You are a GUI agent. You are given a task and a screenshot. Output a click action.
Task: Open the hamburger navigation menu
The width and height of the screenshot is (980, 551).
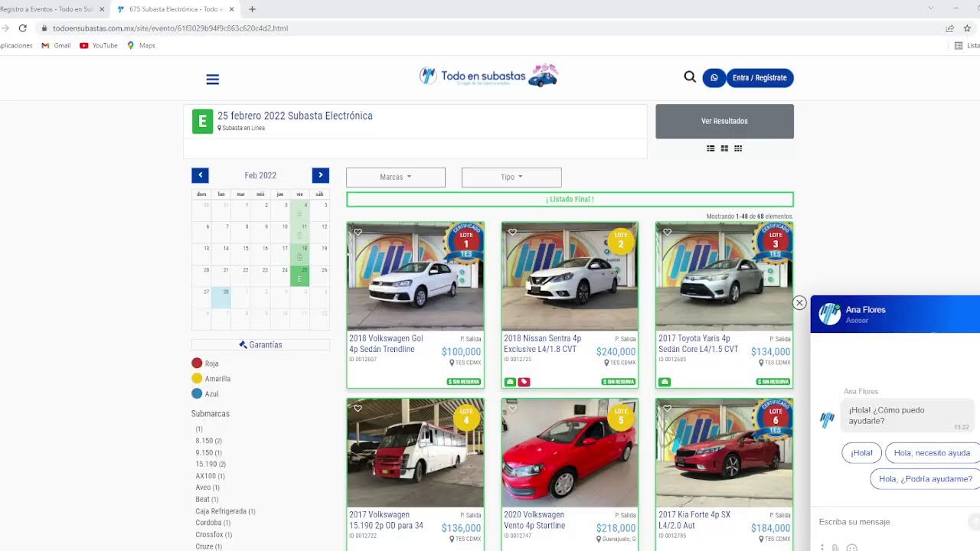(213, 80)
